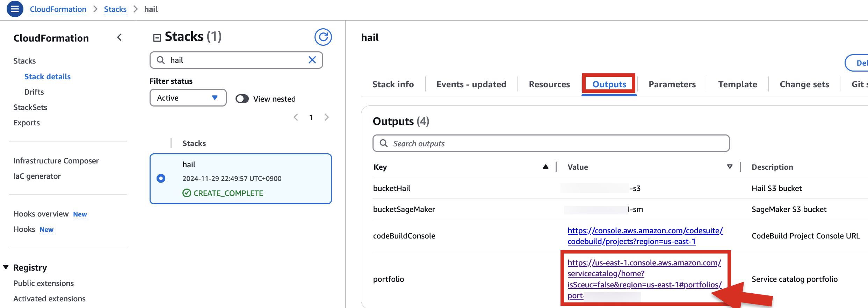Click the Stacks breadcrumb link
This screenshot has width=868, height=308.
click(x=115, y=9)
